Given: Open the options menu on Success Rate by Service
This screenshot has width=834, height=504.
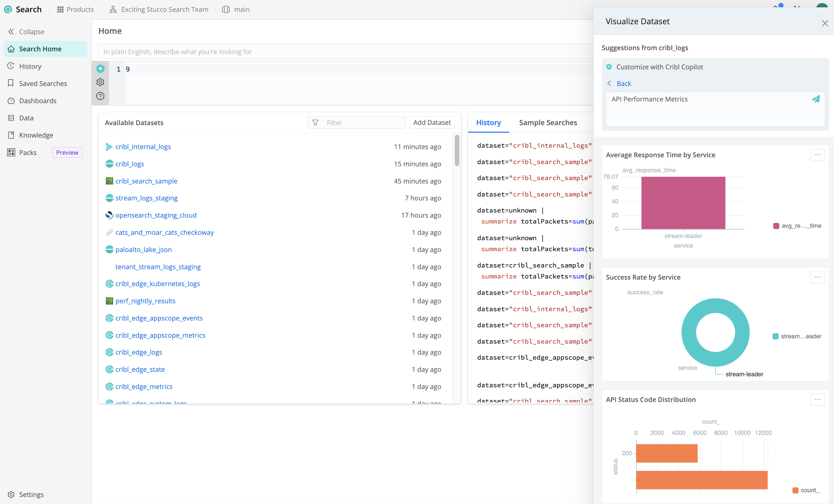Looking at the screenshot, I should click(x=818, y=277).
